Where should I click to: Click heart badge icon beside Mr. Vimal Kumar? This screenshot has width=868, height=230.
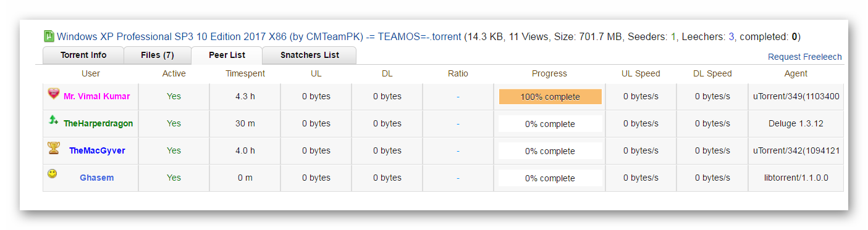(54, 94)
